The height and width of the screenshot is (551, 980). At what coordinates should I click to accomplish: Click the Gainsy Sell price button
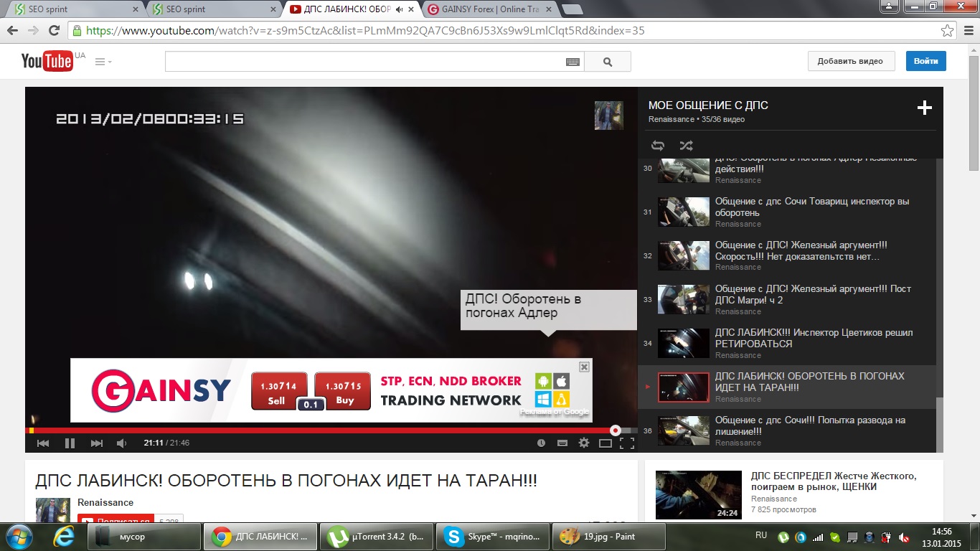tap(279, 391)
